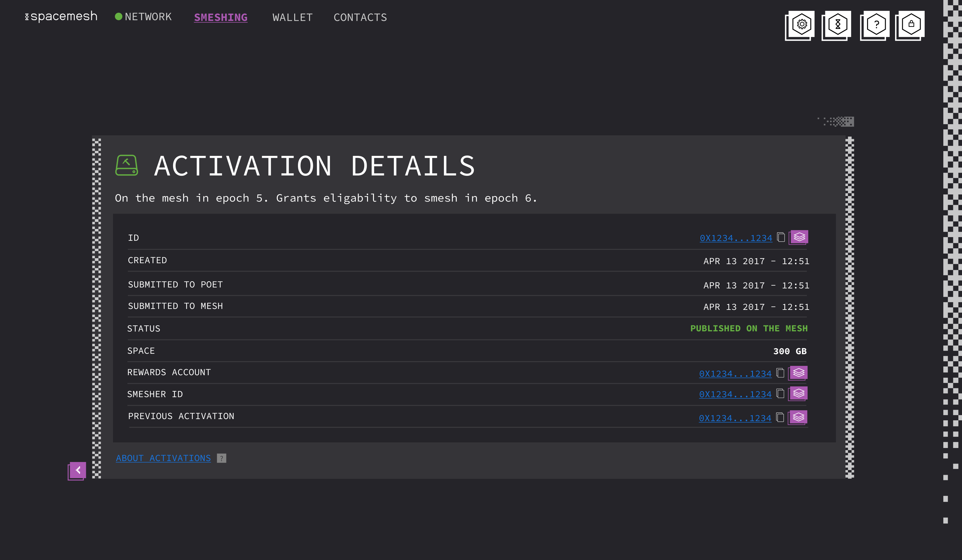Click the spacemesh logo
This screenshot has height=560, width=962.
61,16
